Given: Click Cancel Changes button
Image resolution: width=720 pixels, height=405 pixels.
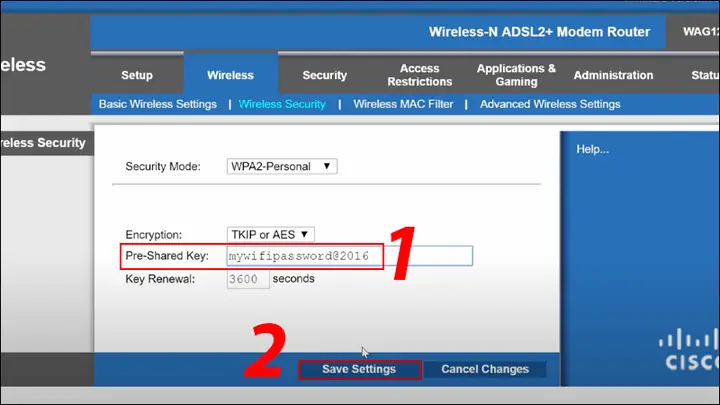Looking at the screenshot, I should [485, 369].
